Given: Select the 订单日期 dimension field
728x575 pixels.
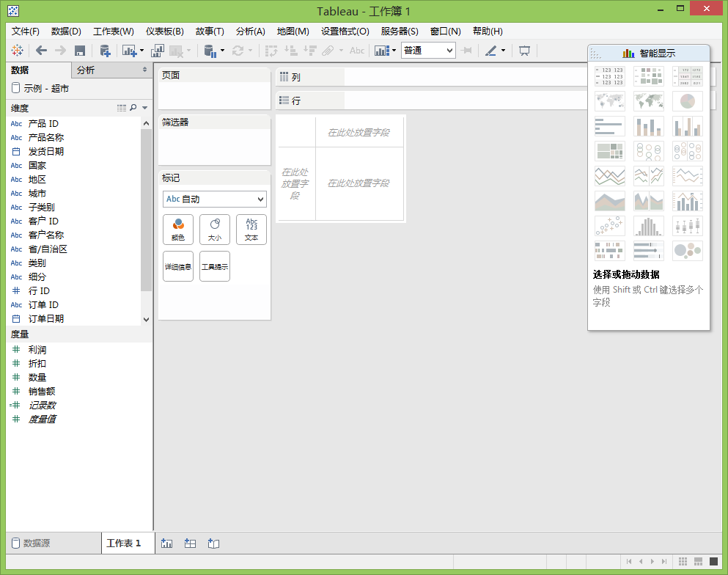Looking at the screenshot, I should click(46, 318).
